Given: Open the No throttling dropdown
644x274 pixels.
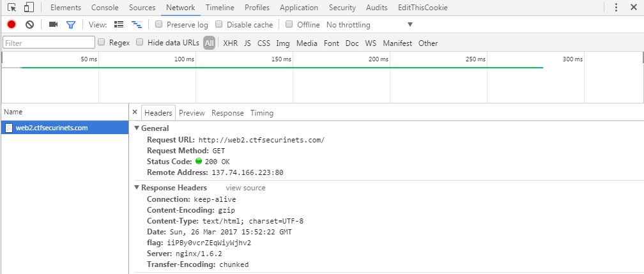Looking at the screenshot, I should tap(369, 25).
